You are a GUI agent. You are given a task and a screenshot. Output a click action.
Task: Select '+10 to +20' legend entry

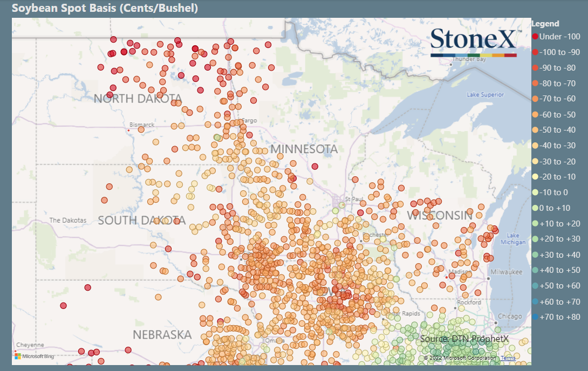coord(557,224)
